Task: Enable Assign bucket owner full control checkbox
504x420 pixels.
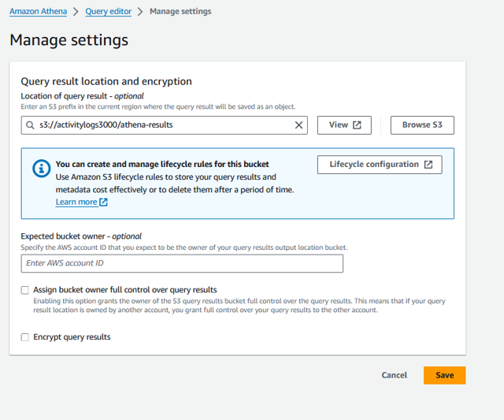Action: [24, 290]
